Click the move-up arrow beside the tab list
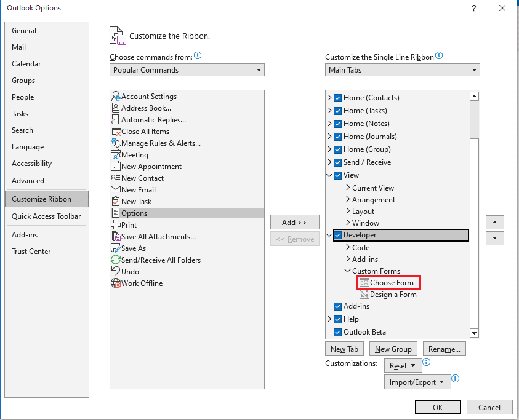 tap(495, 222)
